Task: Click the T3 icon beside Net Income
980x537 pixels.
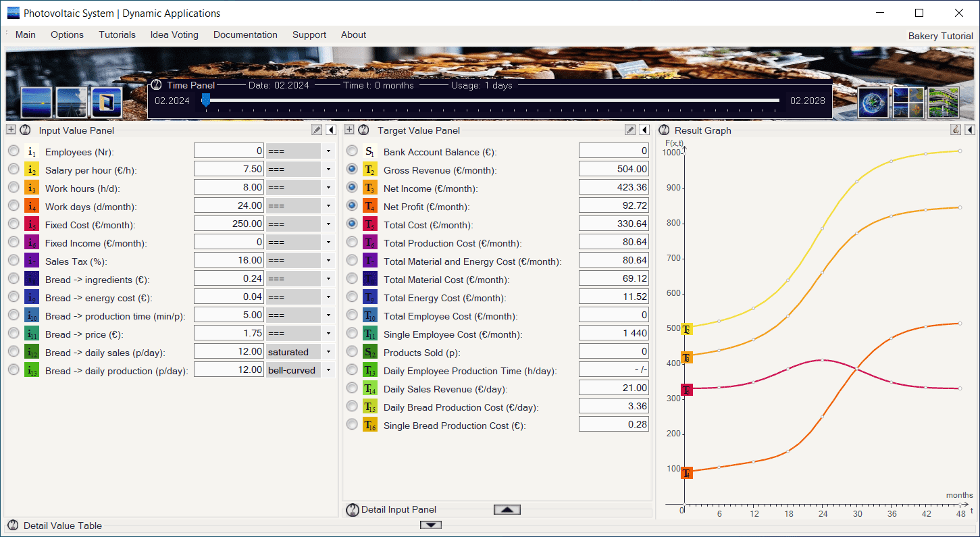Action: point(369,188)
